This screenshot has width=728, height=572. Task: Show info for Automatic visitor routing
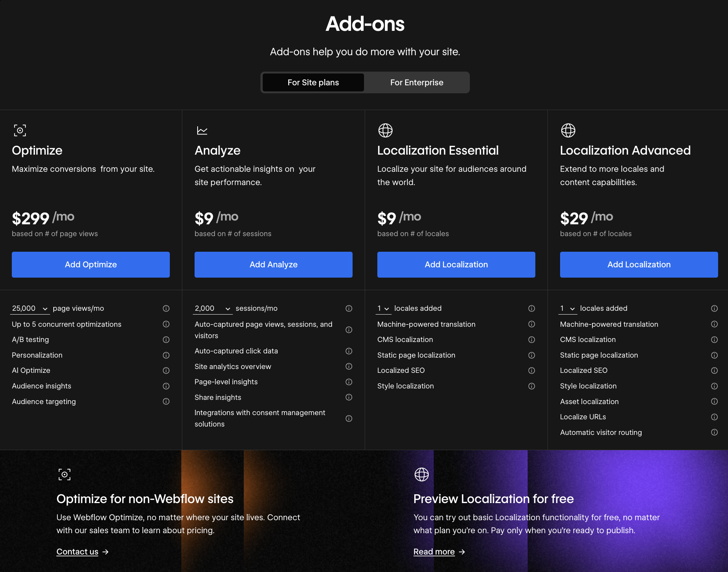[x=714, y=432]
